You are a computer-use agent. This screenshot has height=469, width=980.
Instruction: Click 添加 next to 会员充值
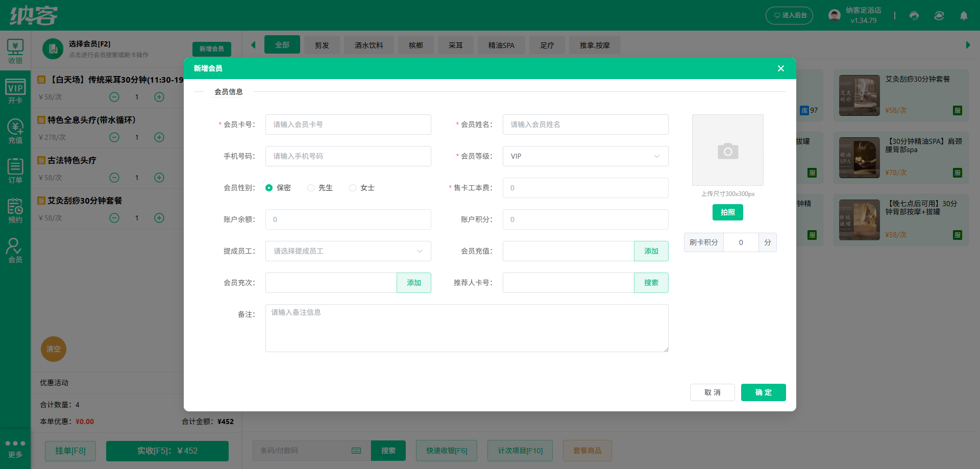coord(651,251)
